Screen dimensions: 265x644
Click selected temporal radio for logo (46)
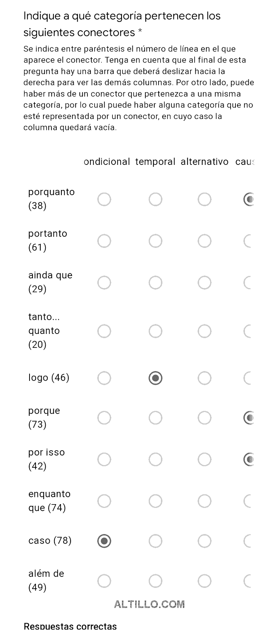click(x=155, y=378)
